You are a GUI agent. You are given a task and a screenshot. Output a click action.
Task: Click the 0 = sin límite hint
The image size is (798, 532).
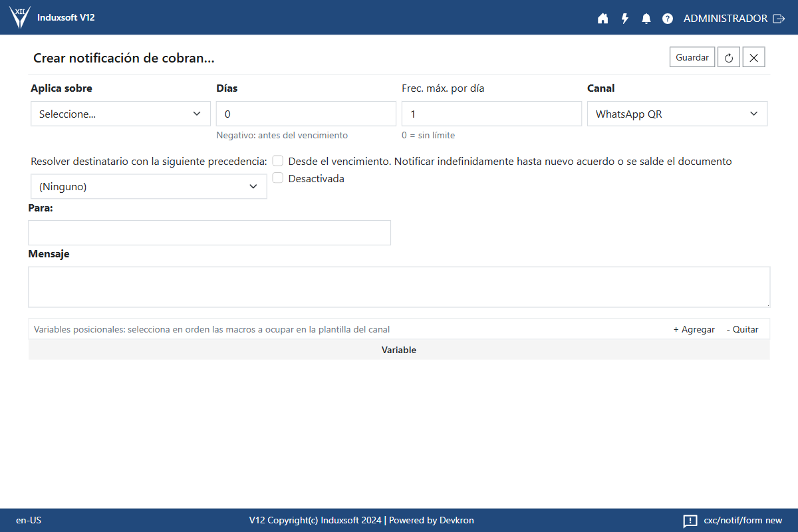pyautogui.click(x=428, y=135)
